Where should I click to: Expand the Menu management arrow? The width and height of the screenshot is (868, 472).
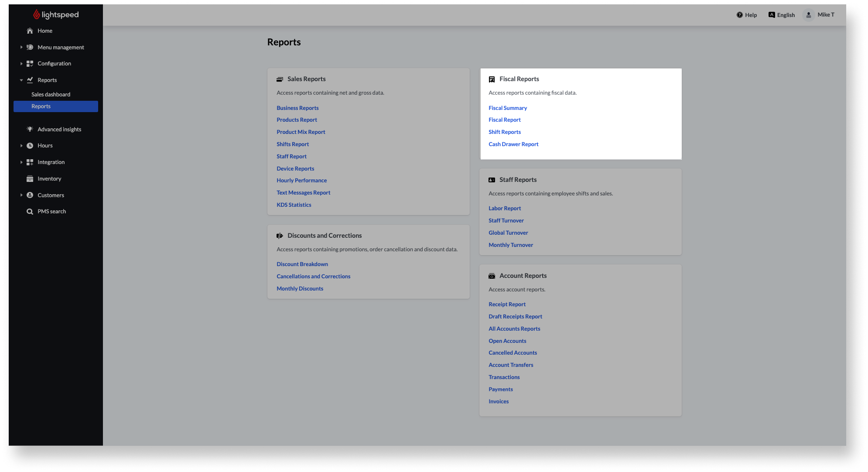pyautogui.click(x=21, y=47)
